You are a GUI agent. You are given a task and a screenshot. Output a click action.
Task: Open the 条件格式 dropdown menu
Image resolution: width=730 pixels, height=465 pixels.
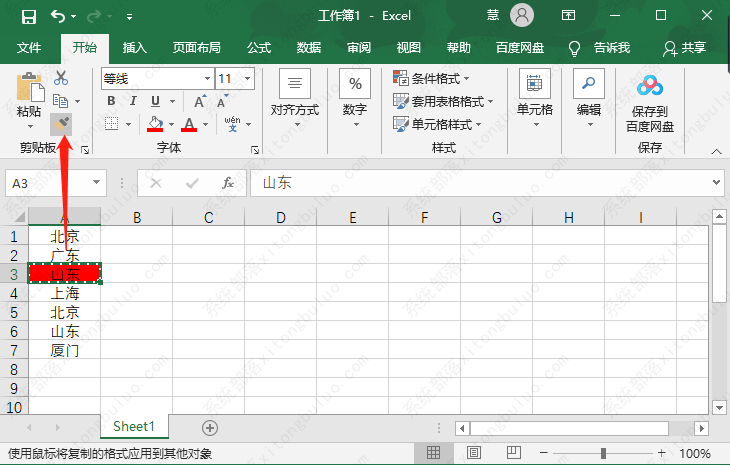[x=432, y=78]
